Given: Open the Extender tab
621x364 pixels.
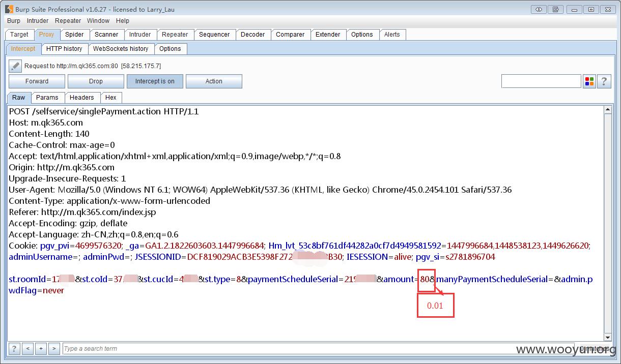Looking at the screenshot, I should (328, 35).
